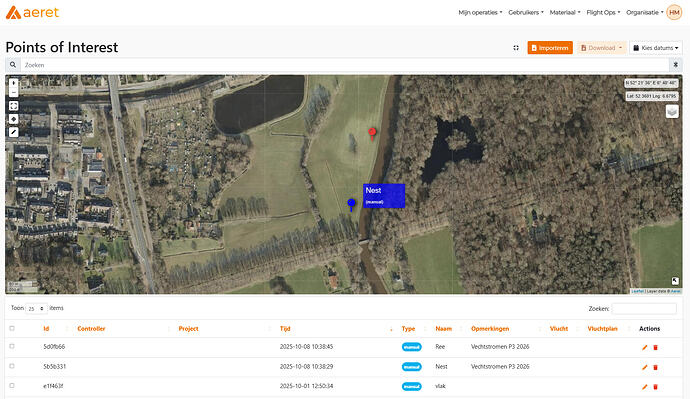Viewport: 690px width, 399px height.
Task: Check the box for row 5b5b331
Action: 12,366
